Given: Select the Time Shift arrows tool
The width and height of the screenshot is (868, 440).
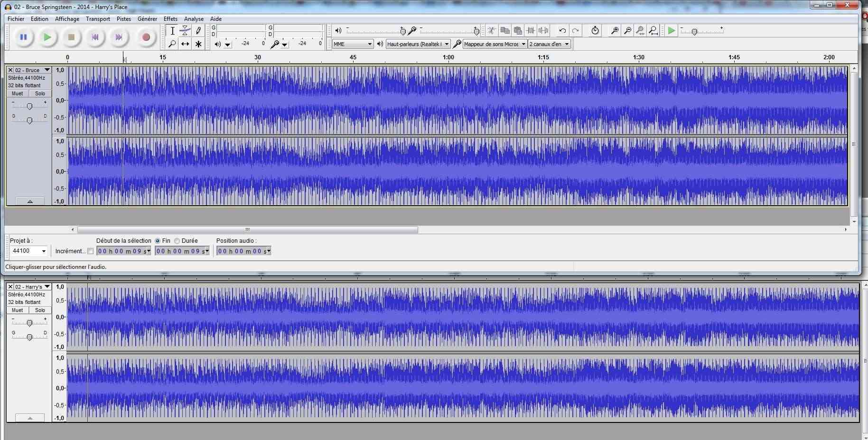Looking at the screenshot, I should pyautogui.click(x=185, y=44).
